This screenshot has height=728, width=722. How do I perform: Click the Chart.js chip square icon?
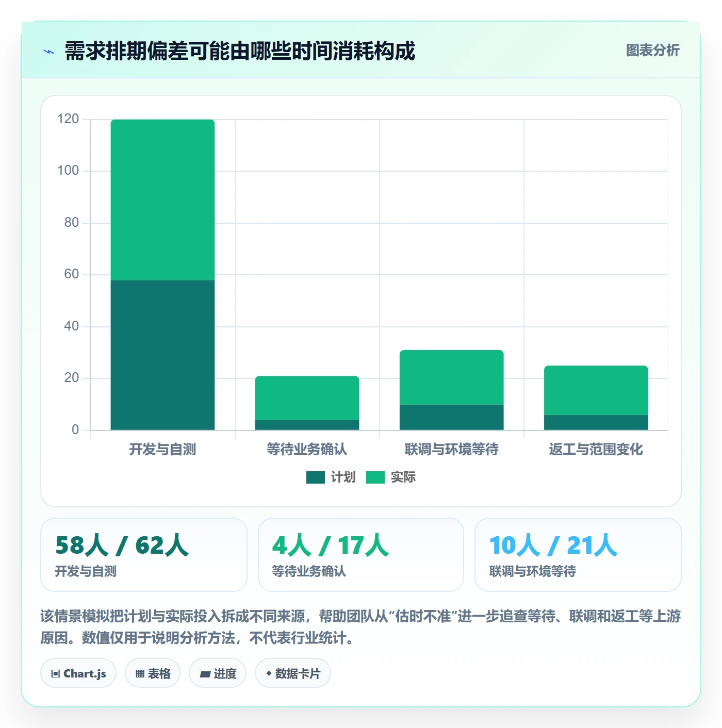tap(56, 673)
